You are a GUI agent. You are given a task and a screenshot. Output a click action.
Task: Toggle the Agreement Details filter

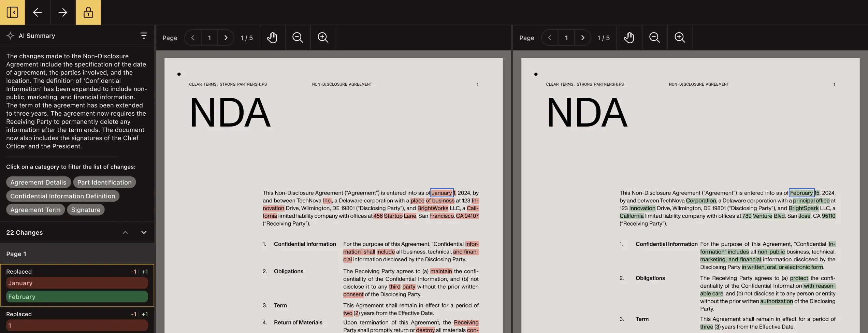[38, 182]
